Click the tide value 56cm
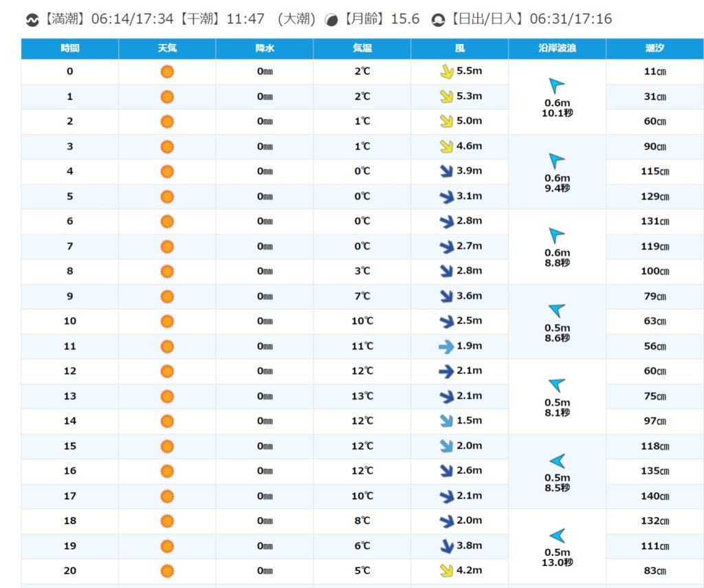Image resolution: width=704 pixels, height=588 pixels. [x=654, y=346]
